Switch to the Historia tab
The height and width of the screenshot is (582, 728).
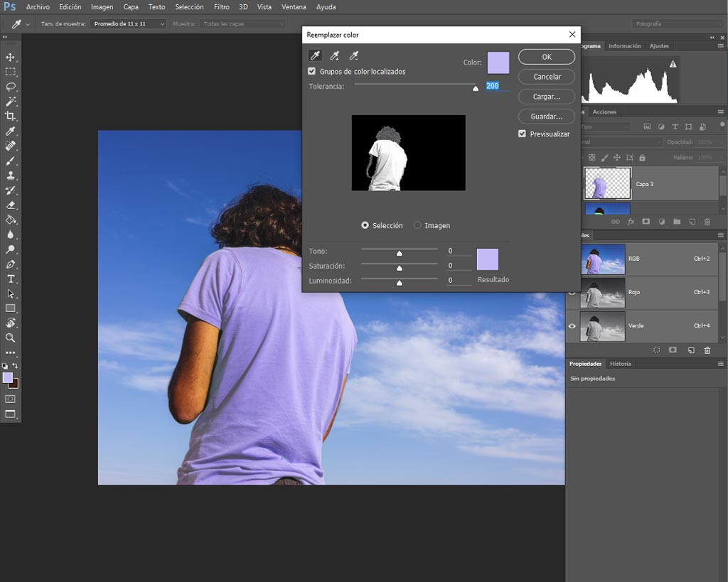click(x=620, y=364)
